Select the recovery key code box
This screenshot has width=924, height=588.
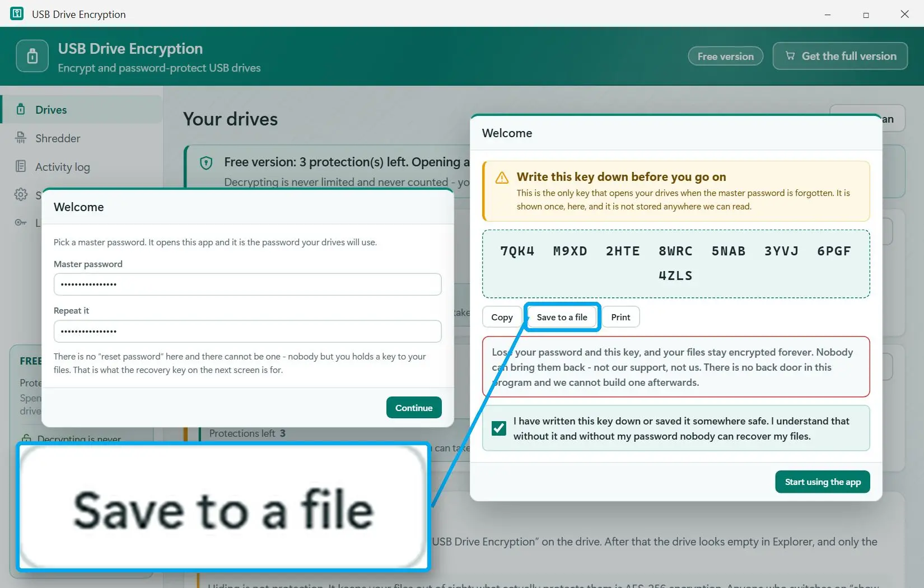[676, 264]
